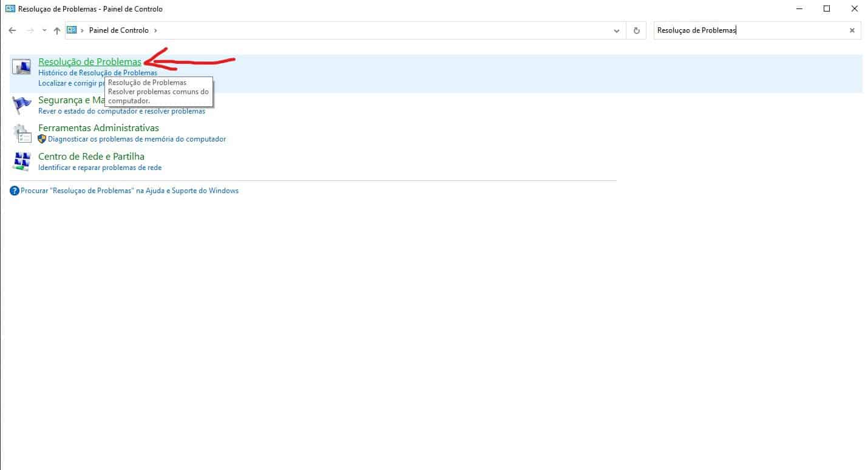Select Painel de Controlo breadcrumb
868x470 pixels.
(x=118, y=30)
